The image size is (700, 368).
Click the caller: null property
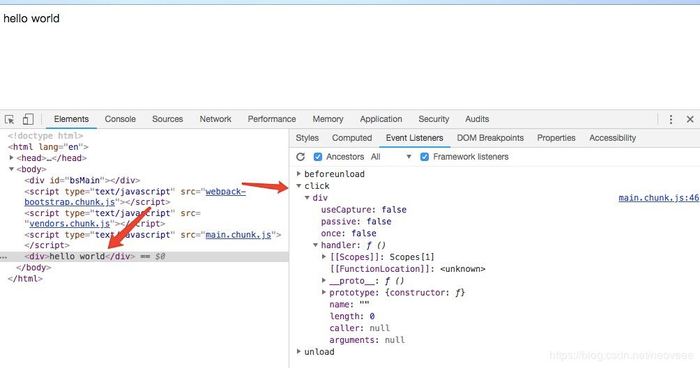[359, 328]
